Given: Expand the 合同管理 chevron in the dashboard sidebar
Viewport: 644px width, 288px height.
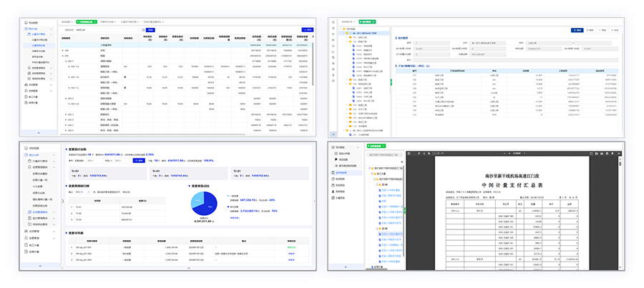Looking at the screenshot, I should [54, 232].
